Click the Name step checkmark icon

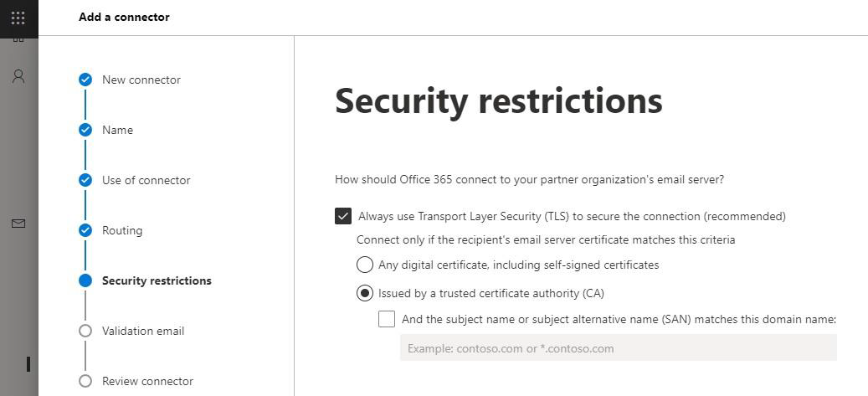(x=85, y=130)
